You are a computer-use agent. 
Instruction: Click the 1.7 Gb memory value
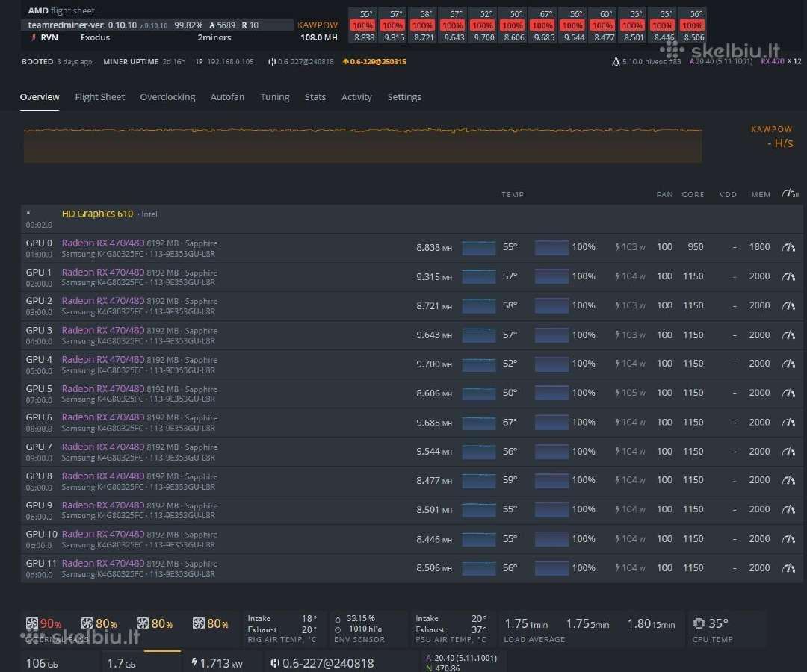pyautogui.click(x=122, y=663)
